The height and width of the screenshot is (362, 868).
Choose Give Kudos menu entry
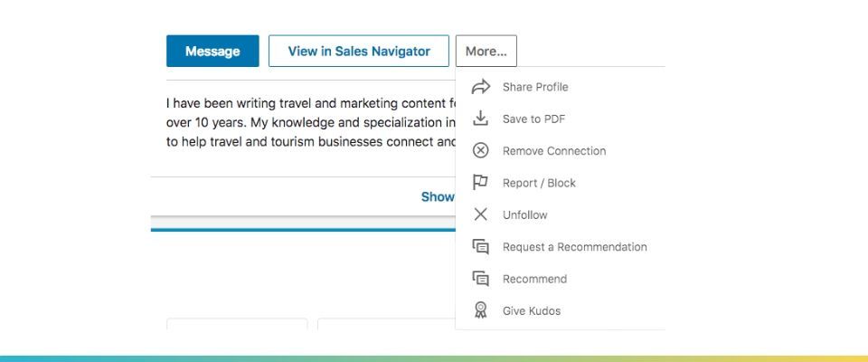point(561,310)
